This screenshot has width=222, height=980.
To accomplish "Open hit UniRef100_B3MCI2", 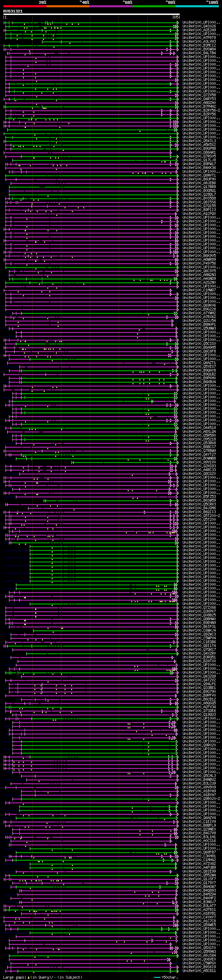I will (x=199, y=45).
